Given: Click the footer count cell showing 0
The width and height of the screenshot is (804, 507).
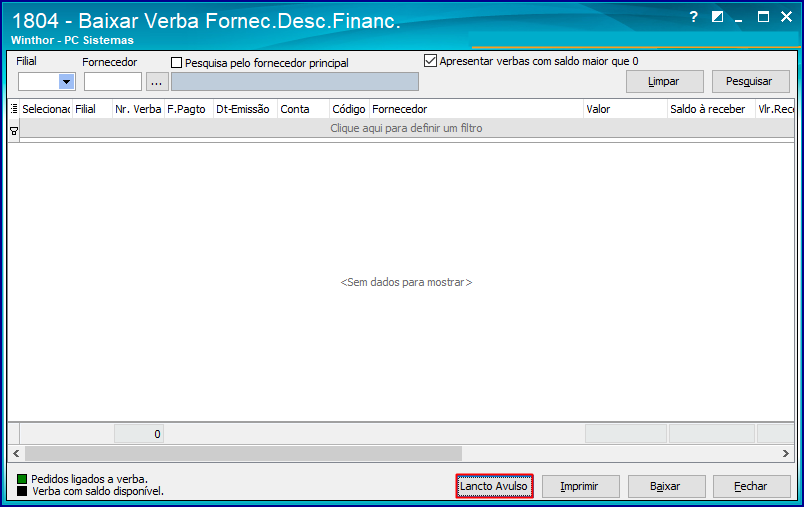Looking at the screenshot, I should [x=138, y=434].
